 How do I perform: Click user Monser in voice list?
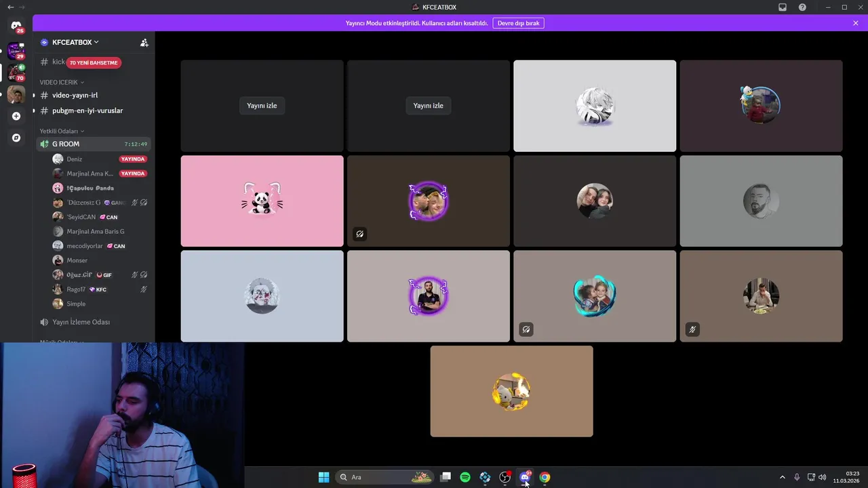[x=77, y=260]
